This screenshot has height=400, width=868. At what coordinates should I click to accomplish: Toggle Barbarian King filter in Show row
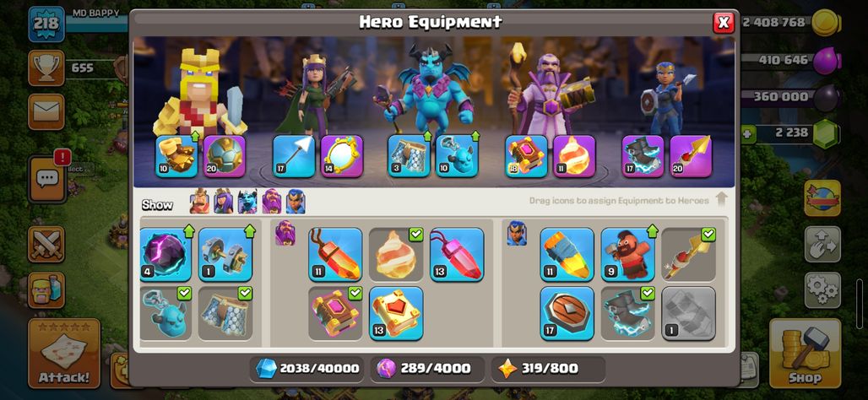(x=200, y=202)
